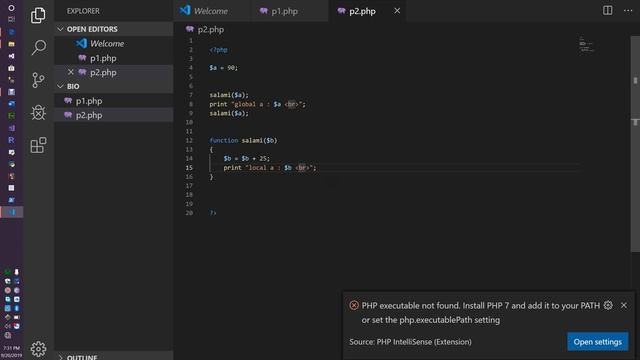
Task: Click the editor vertical scrollbar
Action: [635, 143]
